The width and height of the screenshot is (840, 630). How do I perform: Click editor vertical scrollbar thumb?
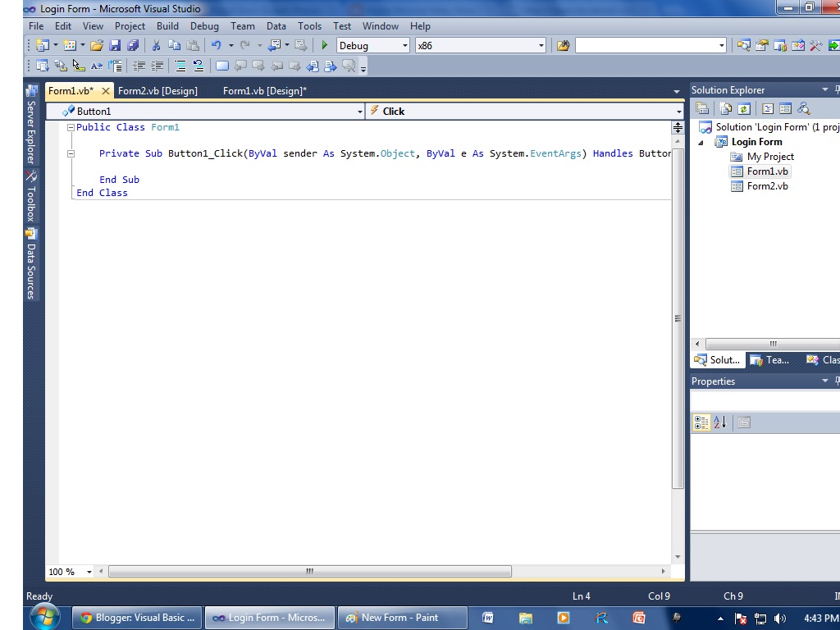(678, 319)
